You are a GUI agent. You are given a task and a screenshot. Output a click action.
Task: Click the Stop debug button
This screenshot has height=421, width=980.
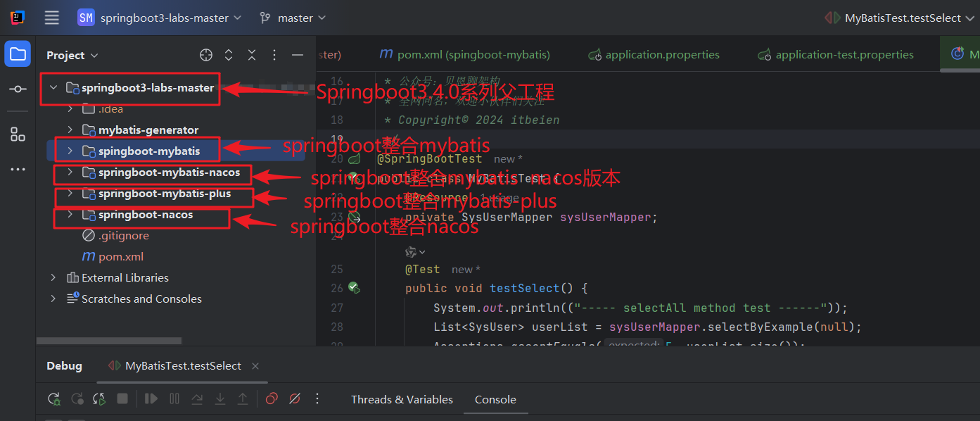122,399
